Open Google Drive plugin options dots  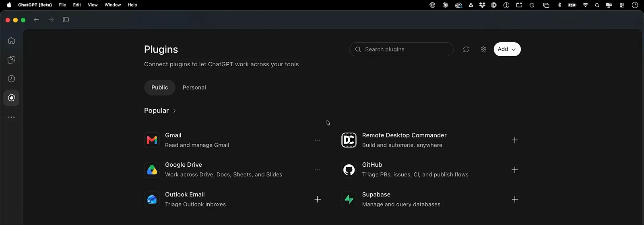[x=318, y=170]
